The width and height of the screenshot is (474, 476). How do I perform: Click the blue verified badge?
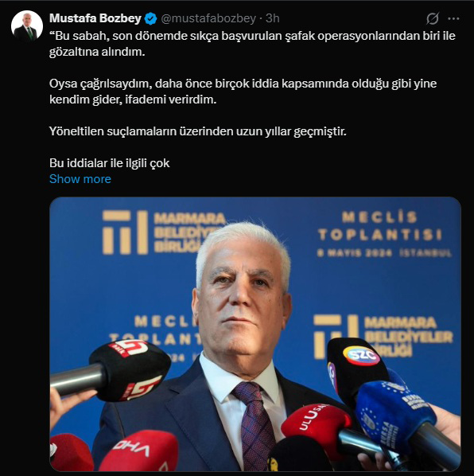(151, 19)
